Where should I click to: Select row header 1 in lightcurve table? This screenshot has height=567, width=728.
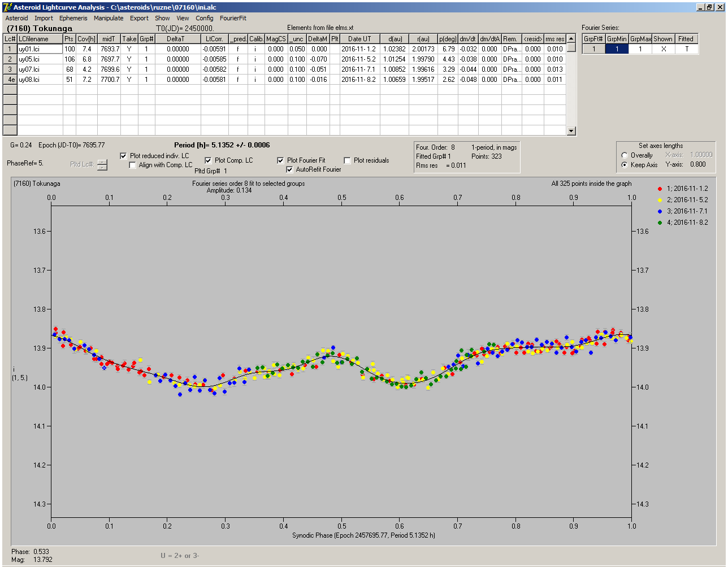(x=10, y=49)
